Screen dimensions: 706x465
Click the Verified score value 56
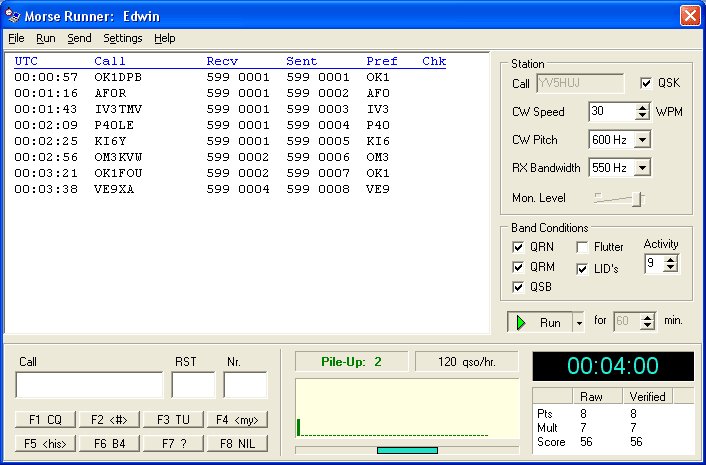click(x=636, y=442)
